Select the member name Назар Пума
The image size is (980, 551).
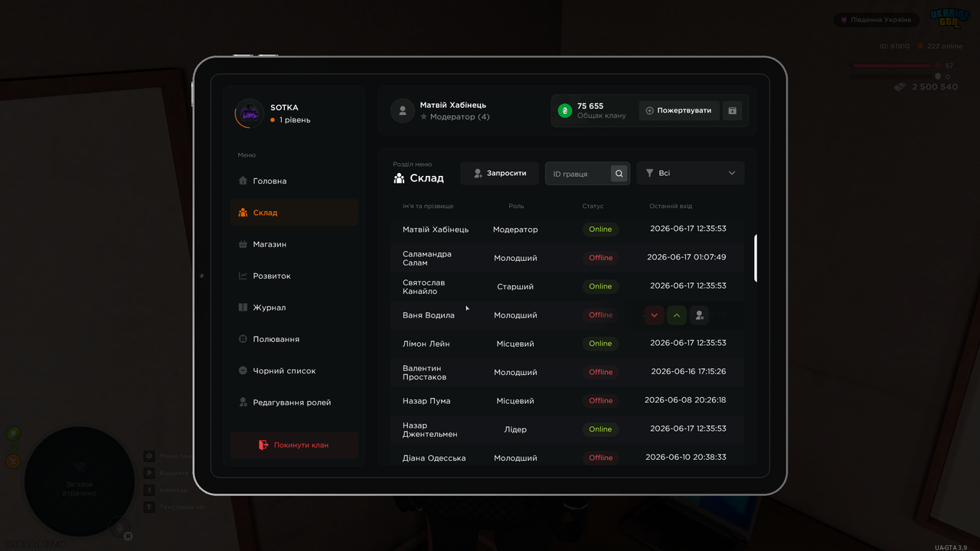click(426, 401)
